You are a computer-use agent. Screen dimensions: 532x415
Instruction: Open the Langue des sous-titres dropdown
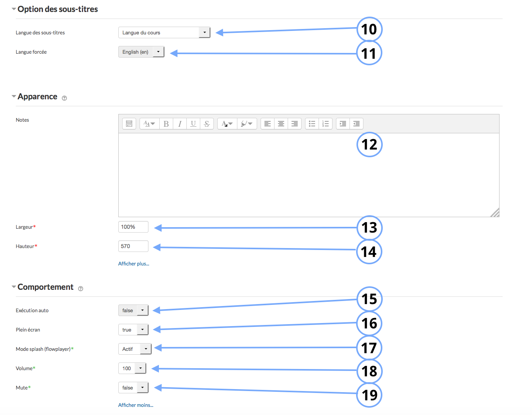pyautogui.click(x=164, y=32)
